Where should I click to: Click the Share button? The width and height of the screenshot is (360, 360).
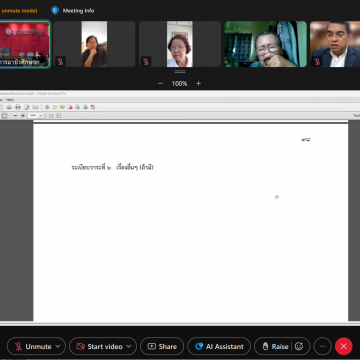pos(162,346)
